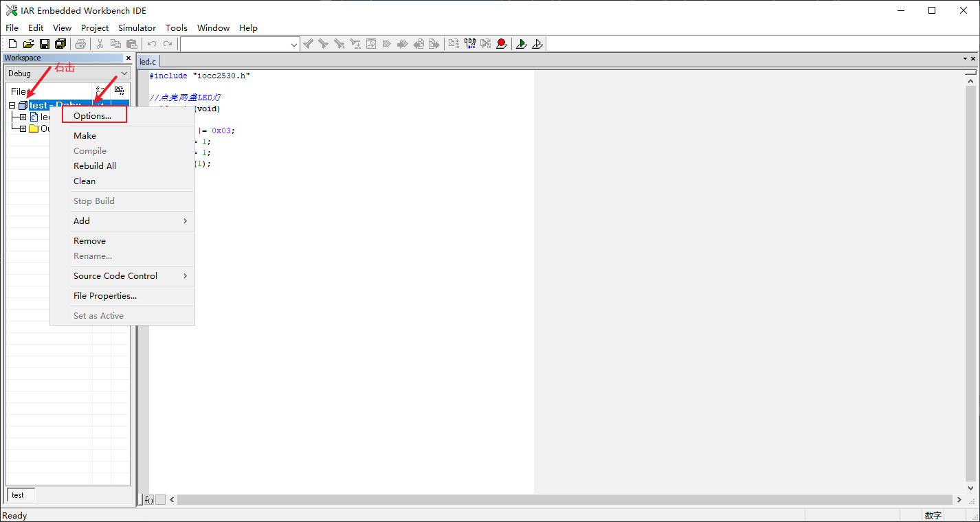Click the Paste clipboard icon
The image size is (980, 522).
pyautogui.click(x=132, y=44)
